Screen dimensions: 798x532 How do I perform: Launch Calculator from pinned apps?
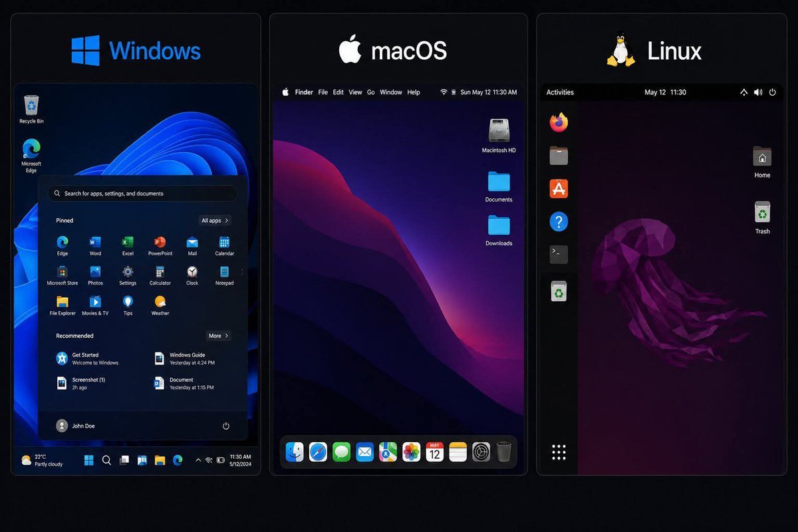[x=160, y=275]
